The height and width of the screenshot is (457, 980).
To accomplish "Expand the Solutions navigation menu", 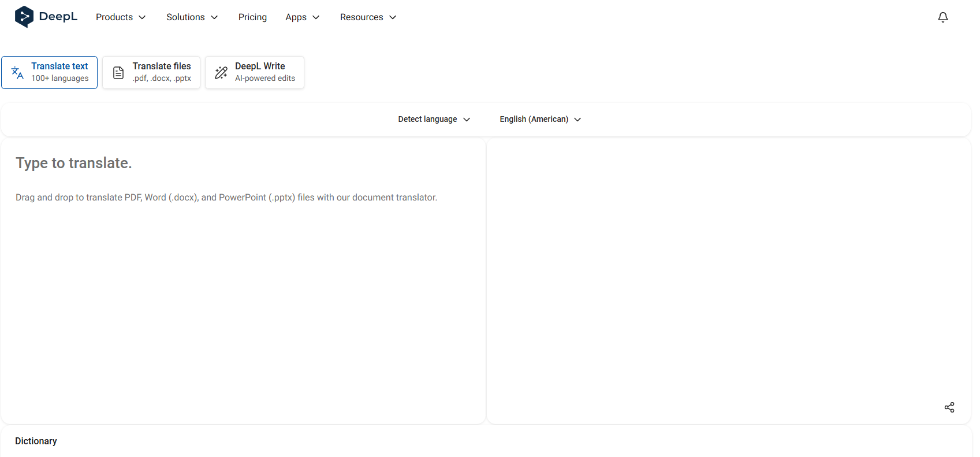I will (192, 17).
